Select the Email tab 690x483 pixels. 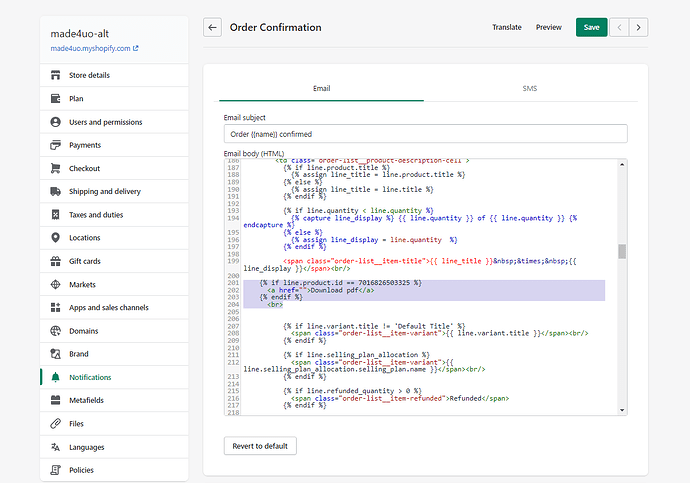click(322, 88)
